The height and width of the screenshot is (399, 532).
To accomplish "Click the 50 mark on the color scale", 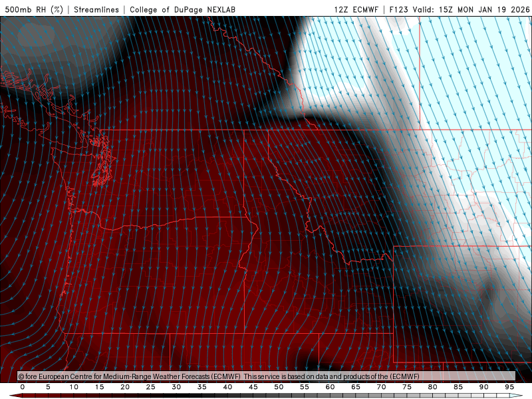I will pos(279,386).
